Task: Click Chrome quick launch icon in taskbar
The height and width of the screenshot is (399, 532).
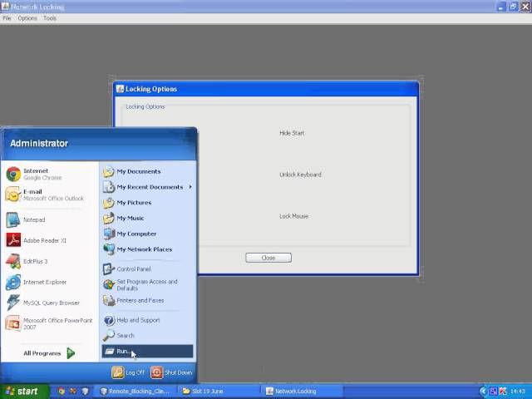Action: (61, 392)
